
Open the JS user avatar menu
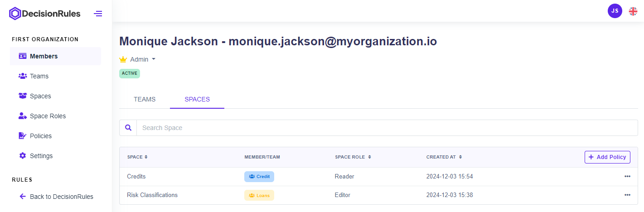615,11
